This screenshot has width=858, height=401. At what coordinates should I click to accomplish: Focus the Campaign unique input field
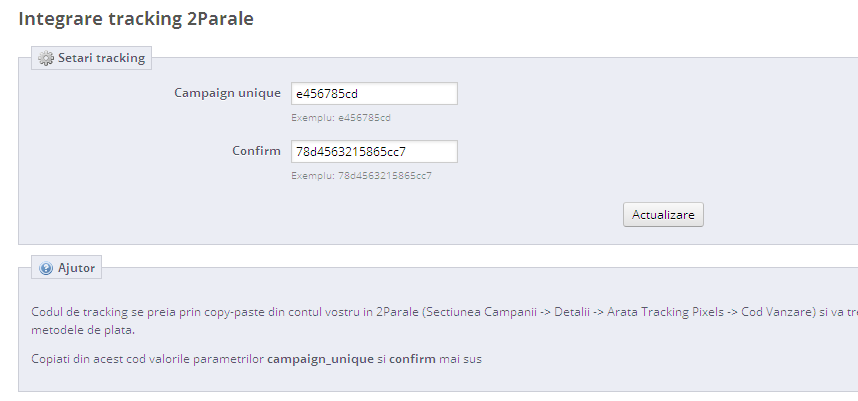pos(373,94)
